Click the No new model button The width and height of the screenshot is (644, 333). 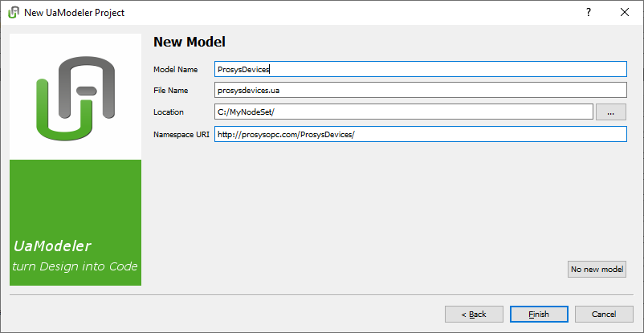click(x=597, y=270)
